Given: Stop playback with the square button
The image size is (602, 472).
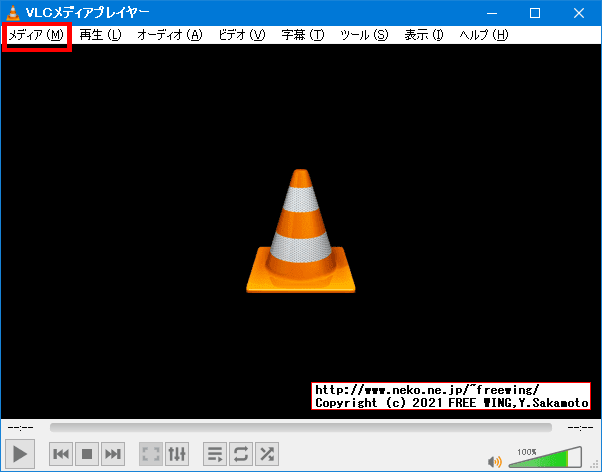Looking at the screenshot, I should 87,454.
